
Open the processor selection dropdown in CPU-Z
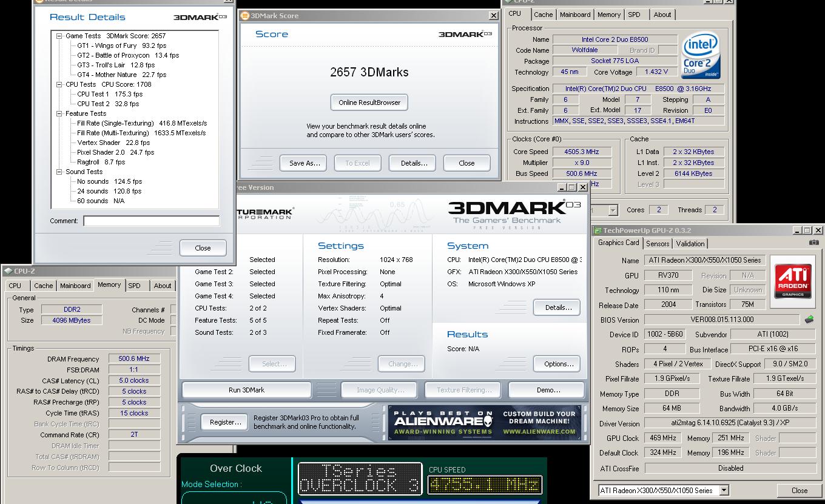click(613, 210)
